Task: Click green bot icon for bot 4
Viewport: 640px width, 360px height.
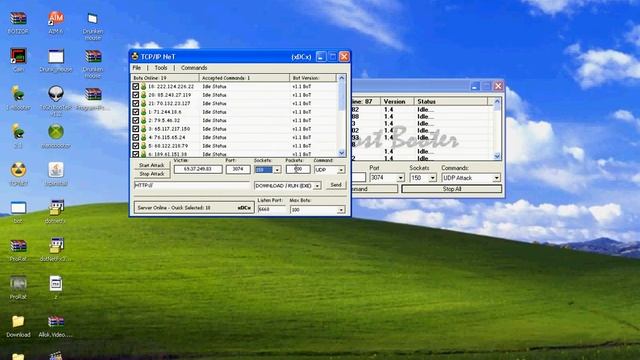Action: [144, 137]
